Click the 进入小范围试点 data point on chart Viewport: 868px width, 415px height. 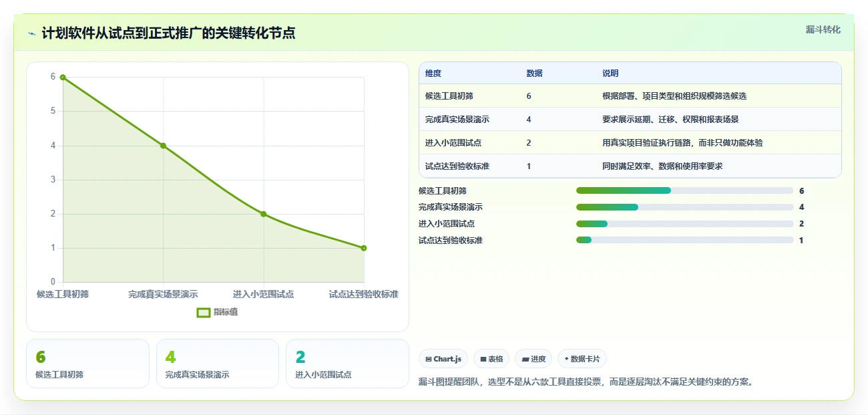tap(264, 214)
